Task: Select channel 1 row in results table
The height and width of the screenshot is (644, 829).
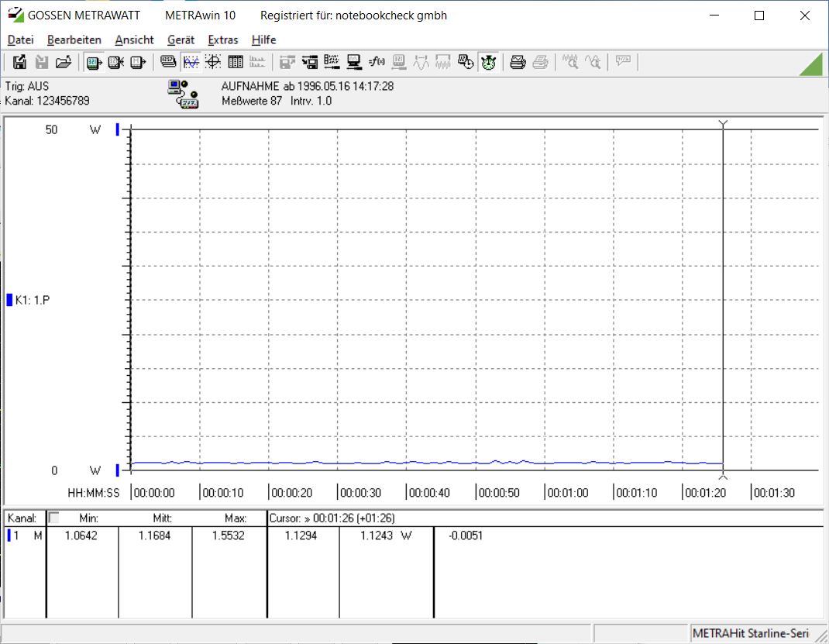Action: (23, 536)
